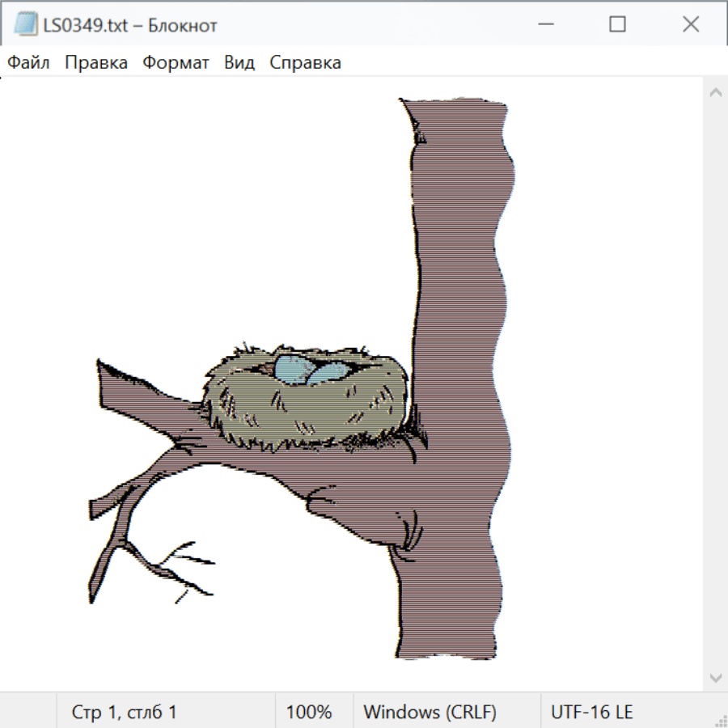This screenshot has height=728, width=728.
Task: Open the Формат menu
Action: 176,62
